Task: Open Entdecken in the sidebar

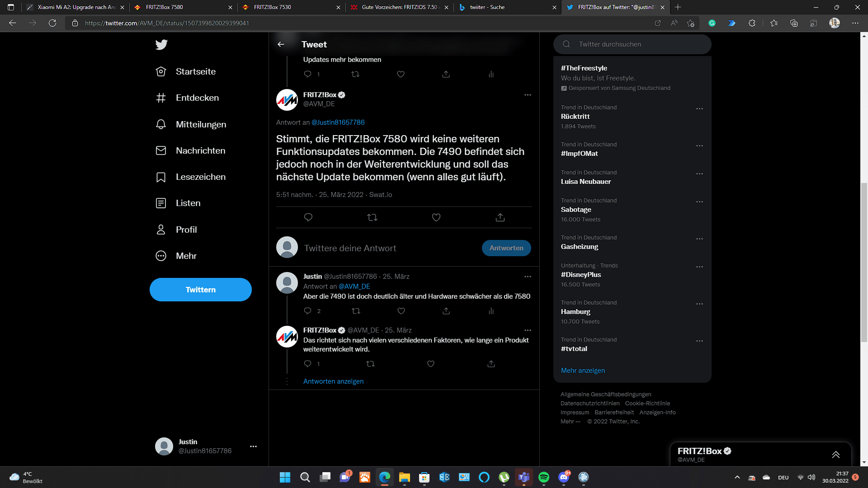Action: (188, 98)
